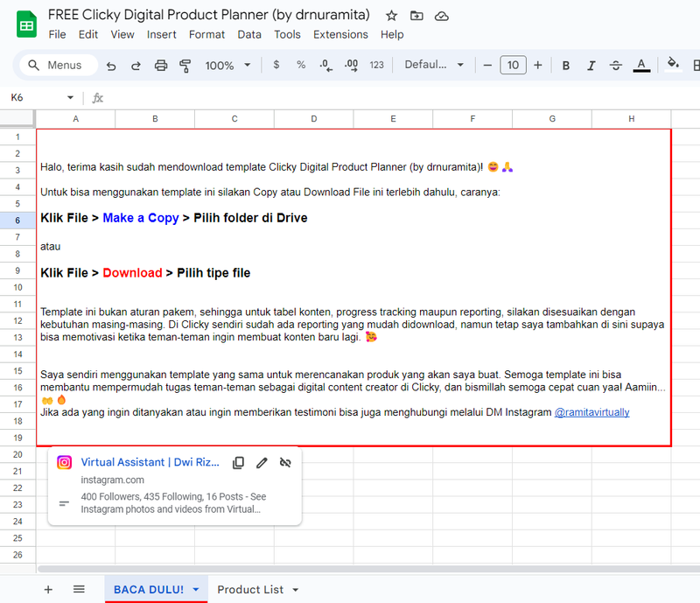Image resolution: width=700 pixels, height=603 pixels.
Task: Increase font size with plus button
Action: click(x=538, y=66)
